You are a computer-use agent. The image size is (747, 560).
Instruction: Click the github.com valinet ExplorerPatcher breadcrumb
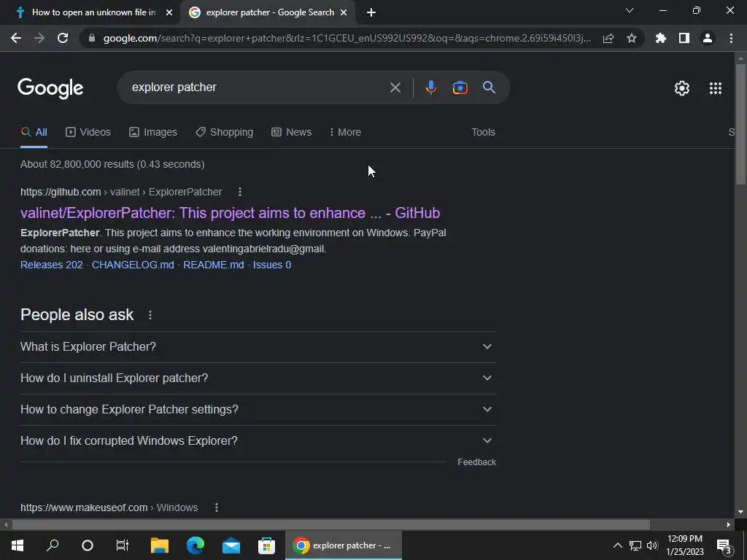click(121, 192)
